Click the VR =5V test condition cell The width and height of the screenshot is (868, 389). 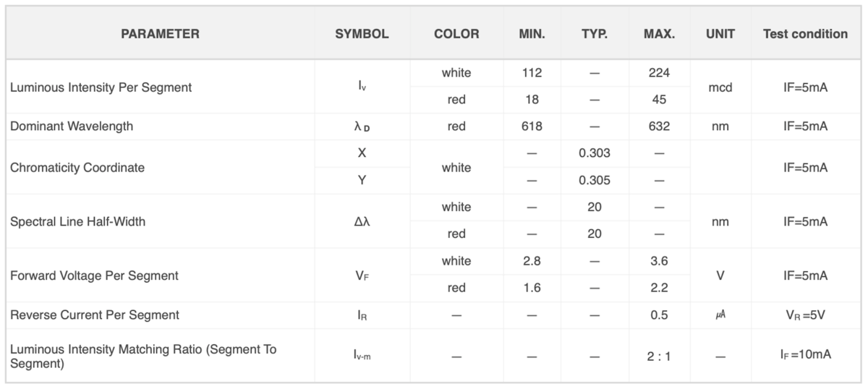[x=805, y=315]
